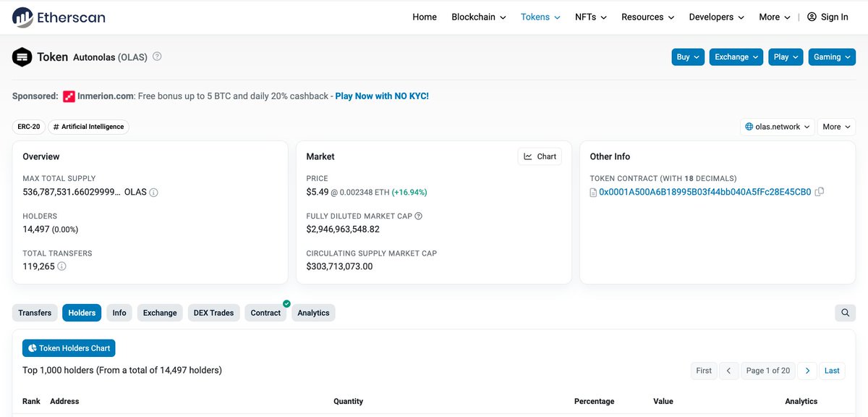Expand the NFTs menu

click(x=591, y=17)
